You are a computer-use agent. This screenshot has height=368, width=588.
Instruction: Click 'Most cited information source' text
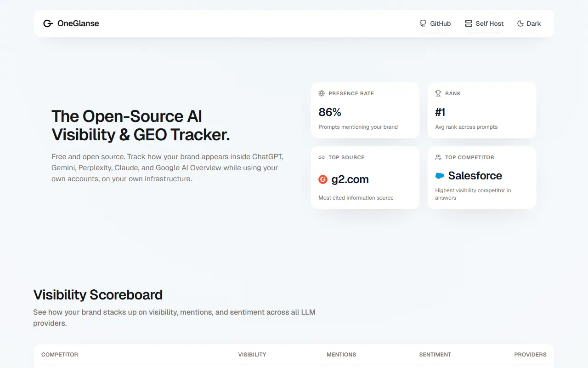click(356, 198)
